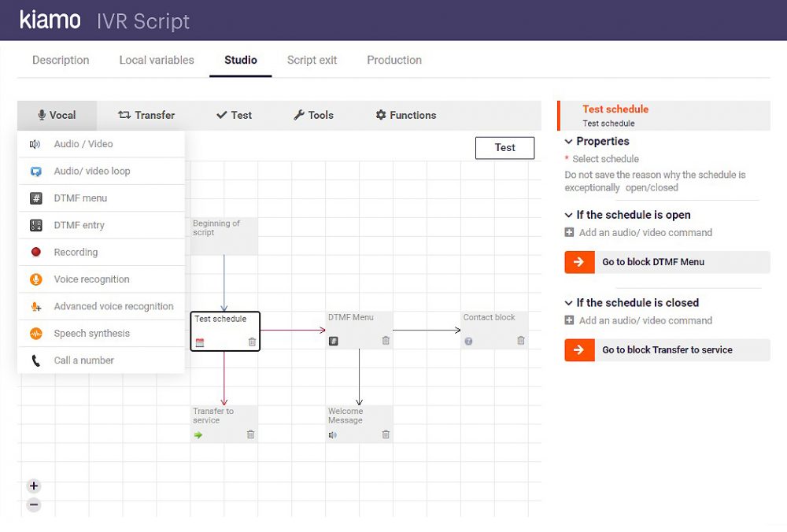787x532 pixels.
Task: Click info icon in Contact block
Action: (468, 342)
